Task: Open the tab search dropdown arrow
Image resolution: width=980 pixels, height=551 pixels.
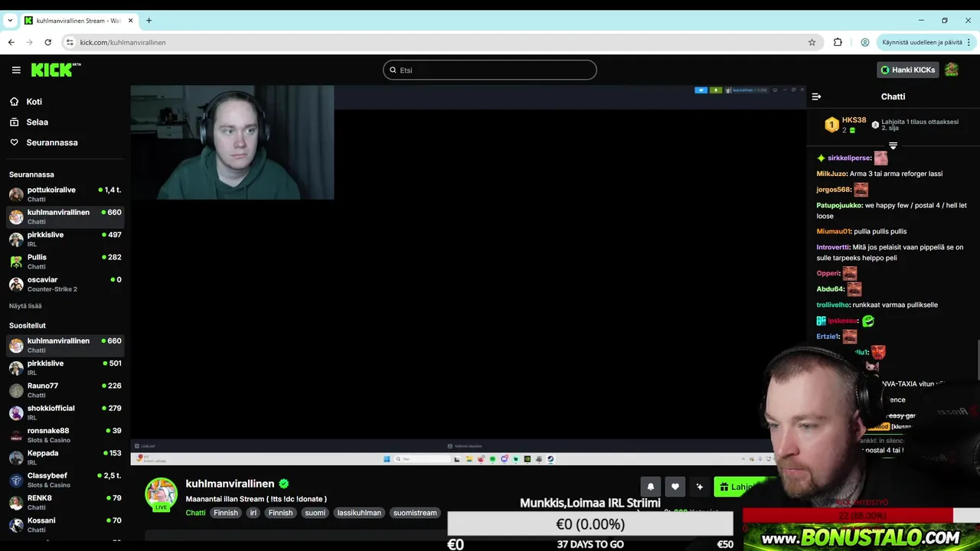Action: click(10, 21)
